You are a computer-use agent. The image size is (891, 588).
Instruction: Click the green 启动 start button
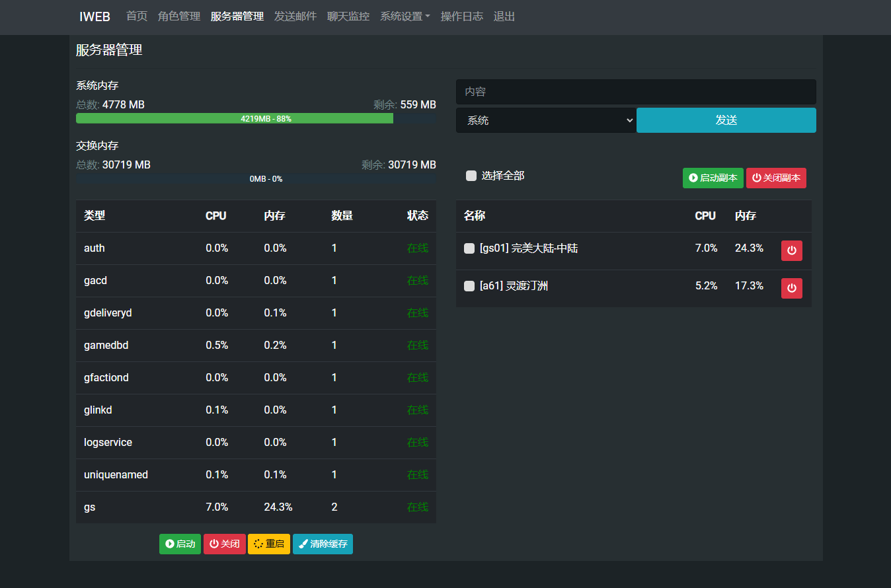180,544
